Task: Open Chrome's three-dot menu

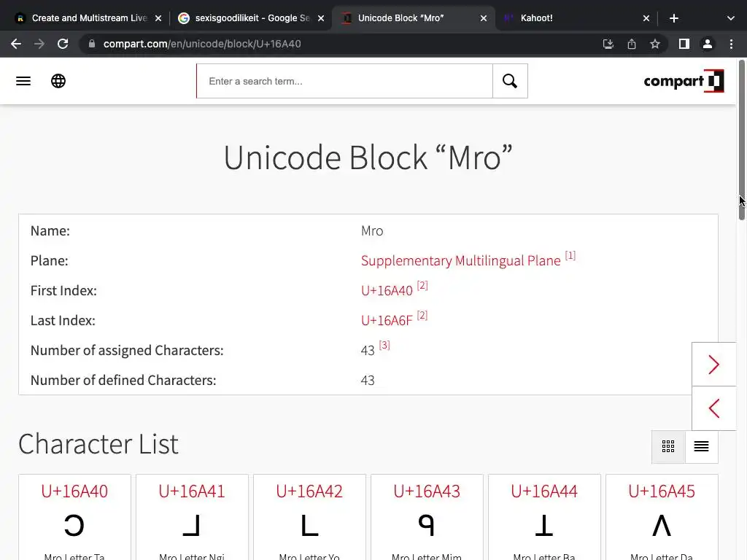Action: (731, 44)
